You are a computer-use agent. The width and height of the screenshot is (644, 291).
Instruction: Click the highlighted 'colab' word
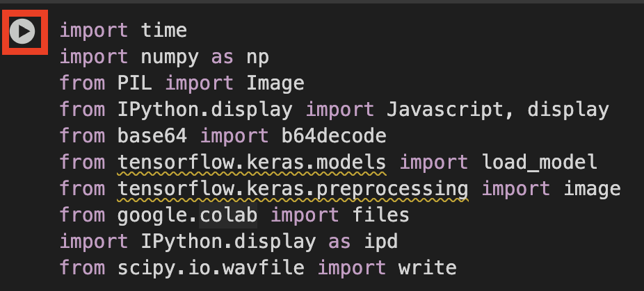pyautogui.click(x=228, y=215)
